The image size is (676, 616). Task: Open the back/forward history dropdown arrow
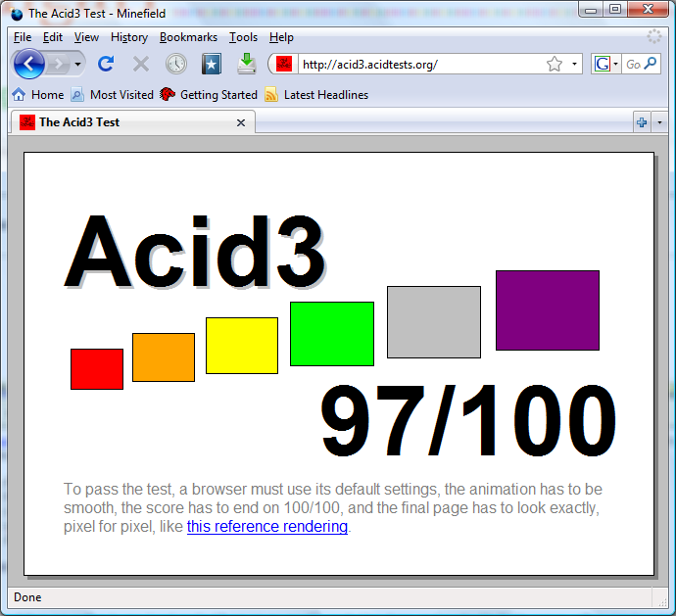pos(78,65)
